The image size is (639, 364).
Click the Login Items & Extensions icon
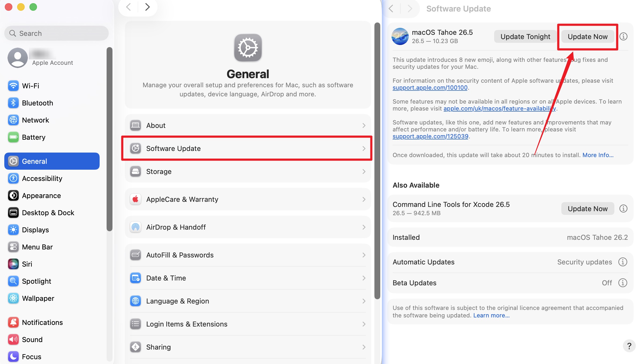(136, 324)
